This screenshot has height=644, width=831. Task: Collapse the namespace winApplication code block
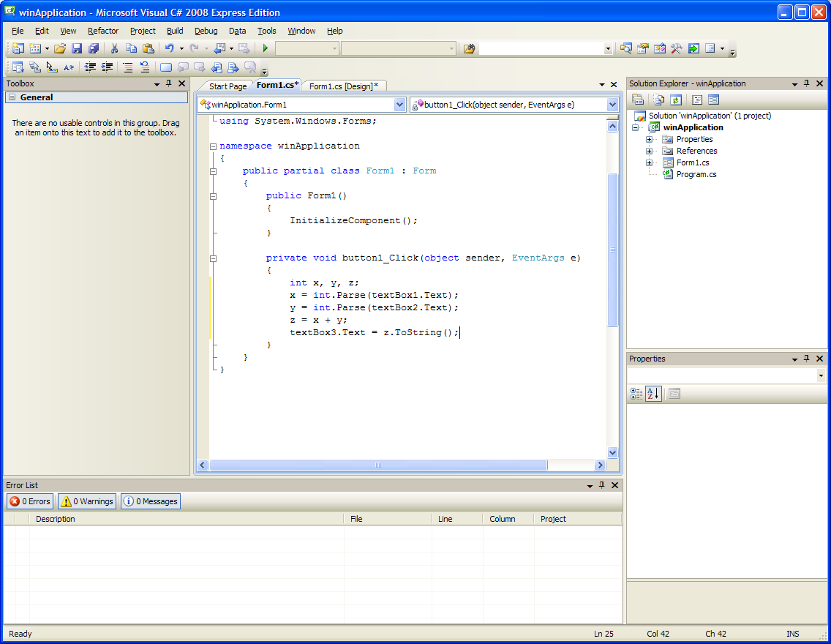213,146
